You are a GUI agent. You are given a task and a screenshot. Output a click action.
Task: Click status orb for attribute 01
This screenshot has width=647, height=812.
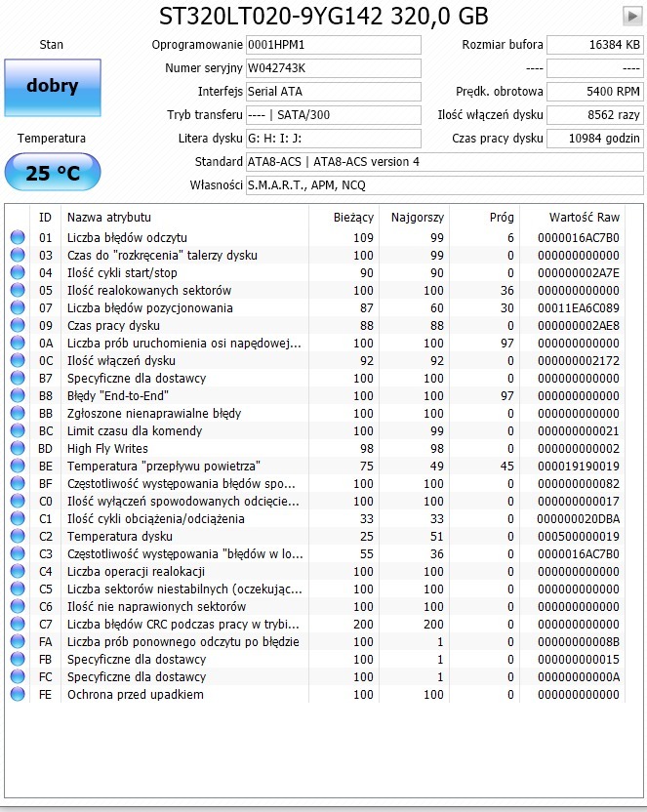point(18,238)
